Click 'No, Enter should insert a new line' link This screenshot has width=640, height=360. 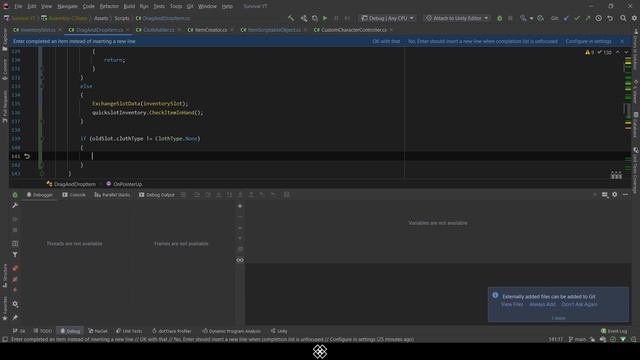pos(482,41)
